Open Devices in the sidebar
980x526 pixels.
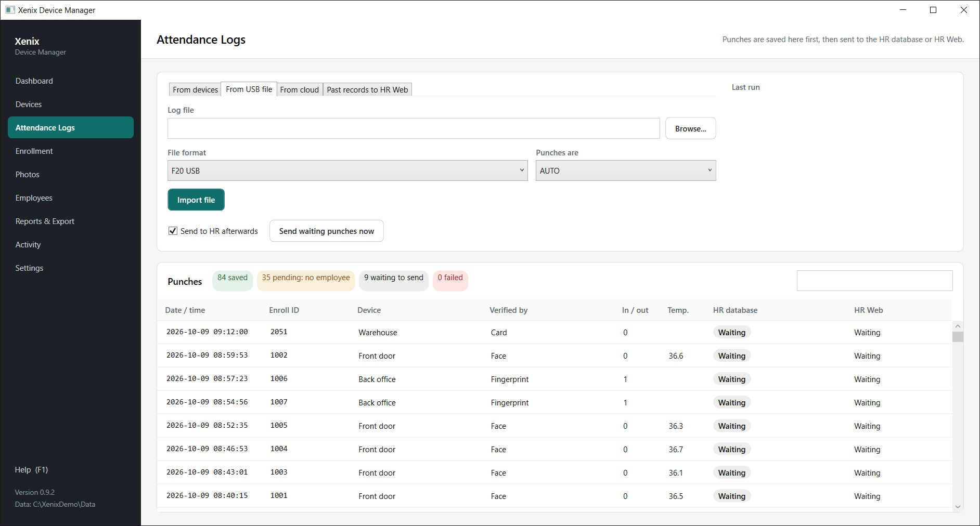pos(71,104)
